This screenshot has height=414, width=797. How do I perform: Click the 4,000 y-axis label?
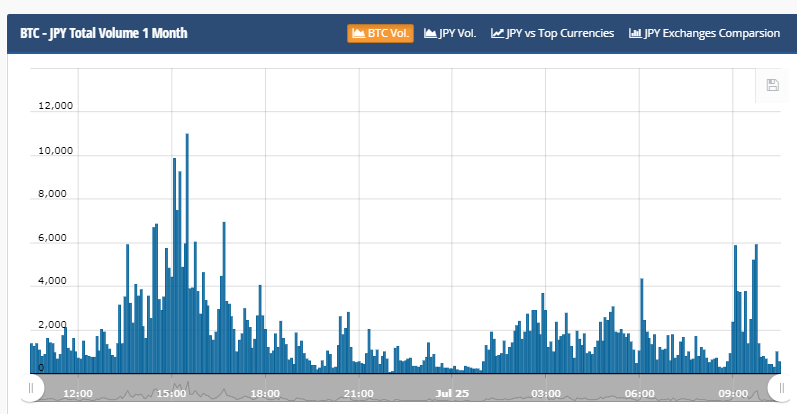point(52,281)
